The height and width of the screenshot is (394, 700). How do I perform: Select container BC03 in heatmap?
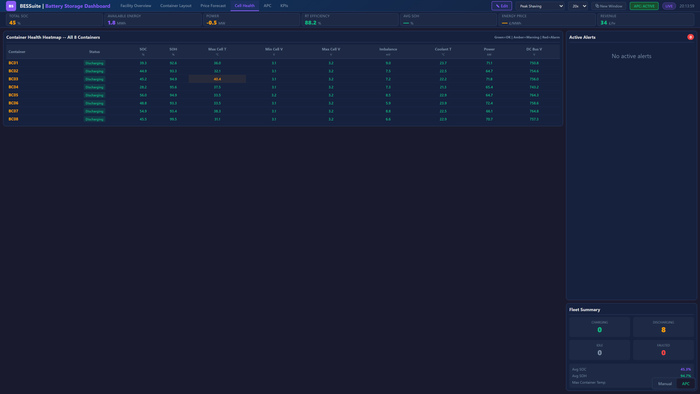[13, 79]
